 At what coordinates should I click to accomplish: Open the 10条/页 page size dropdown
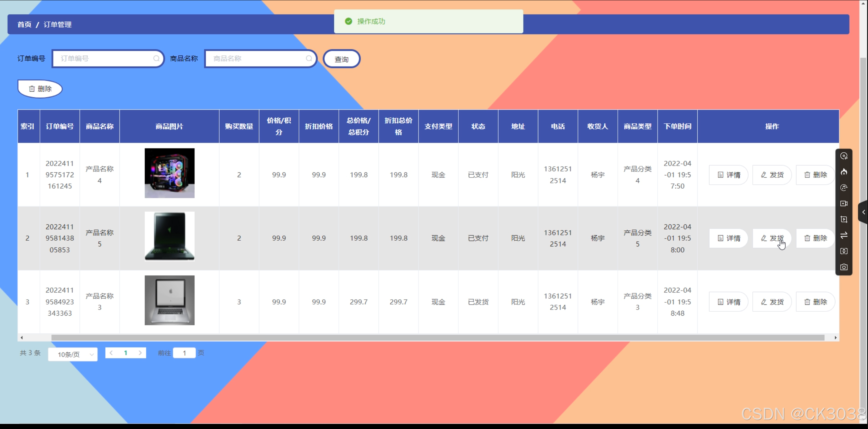pos(73,354)
